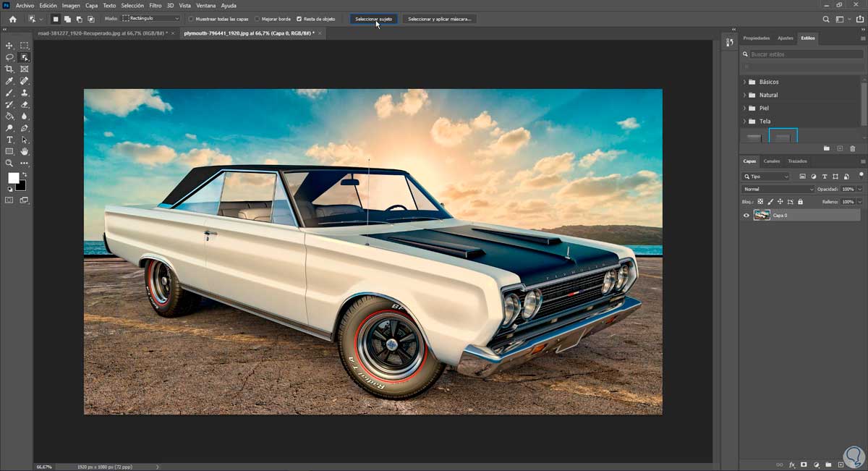Switch to the Canales tab
This screenshot has height=471, width=868.
tap(772, 161)
